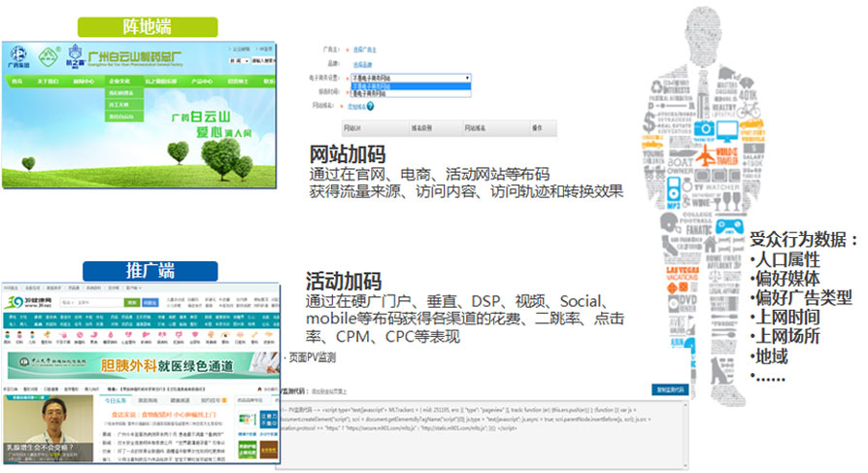This screenshot has height=473, width=868.
Task: Click the blue game controller icon
Action: (729, 226)
